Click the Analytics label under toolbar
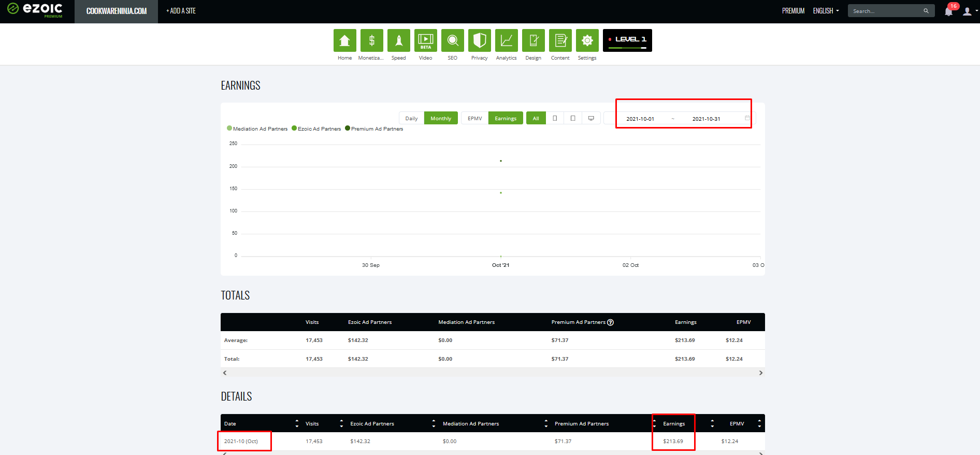980x455 pixels. click(506, 58)
